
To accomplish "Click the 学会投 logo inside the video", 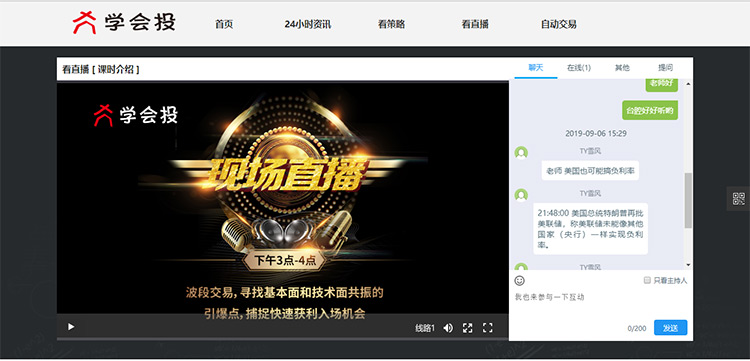I will click(x=135, y=115).
